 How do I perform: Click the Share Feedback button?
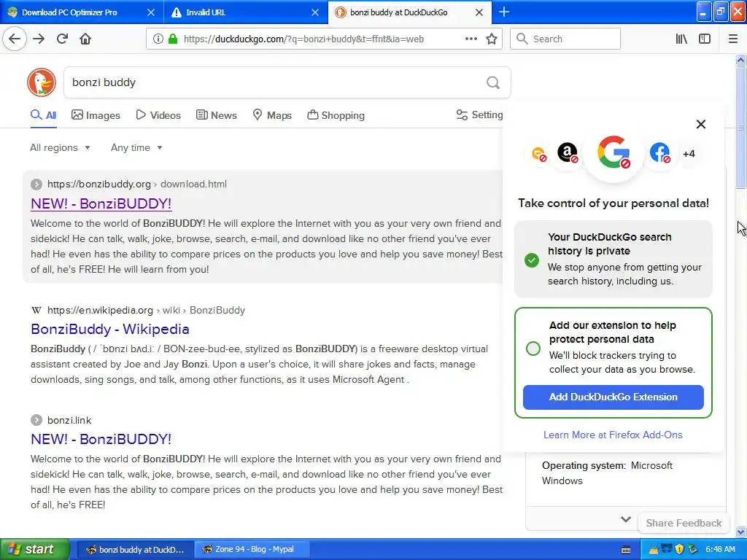[684, 523]
